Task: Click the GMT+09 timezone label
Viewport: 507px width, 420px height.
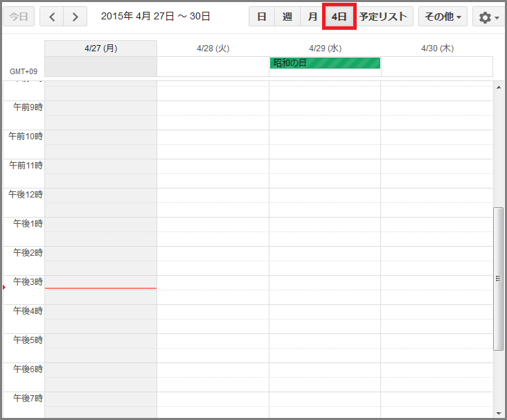Action: 24,71
